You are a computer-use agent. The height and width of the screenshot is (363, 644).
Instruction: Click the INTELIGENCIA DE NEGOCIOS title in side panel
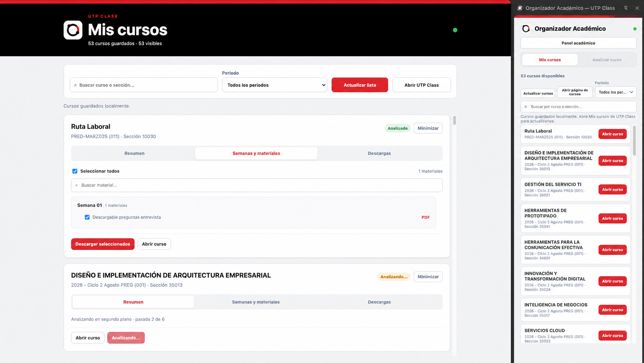(556, 305)
